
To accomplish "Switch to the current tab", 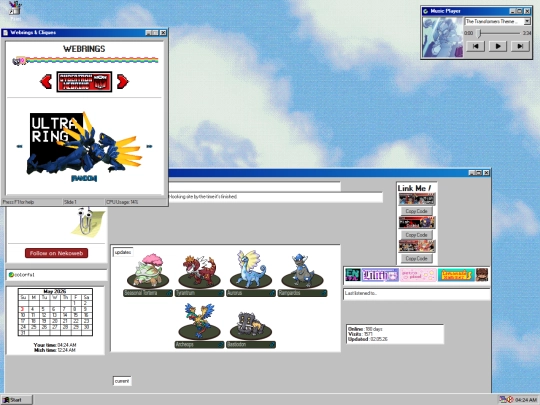I will [x=122, y=381].
